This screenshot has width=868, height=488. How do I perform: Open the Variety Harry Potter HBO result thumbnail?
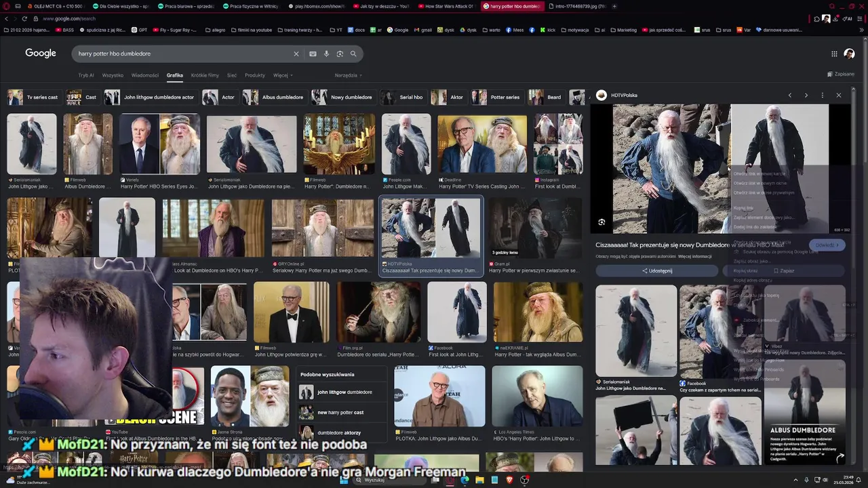(160, 144)
